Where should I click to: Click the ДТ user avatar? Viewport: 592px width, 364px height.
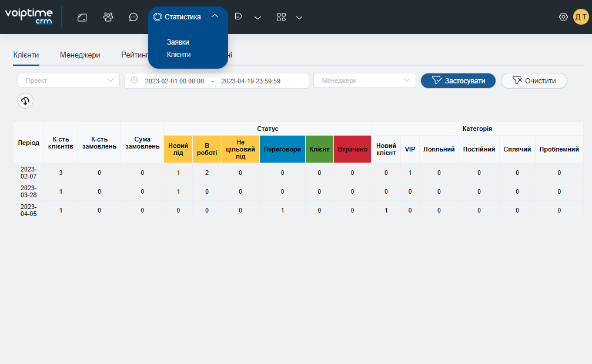tap(581, 17)
